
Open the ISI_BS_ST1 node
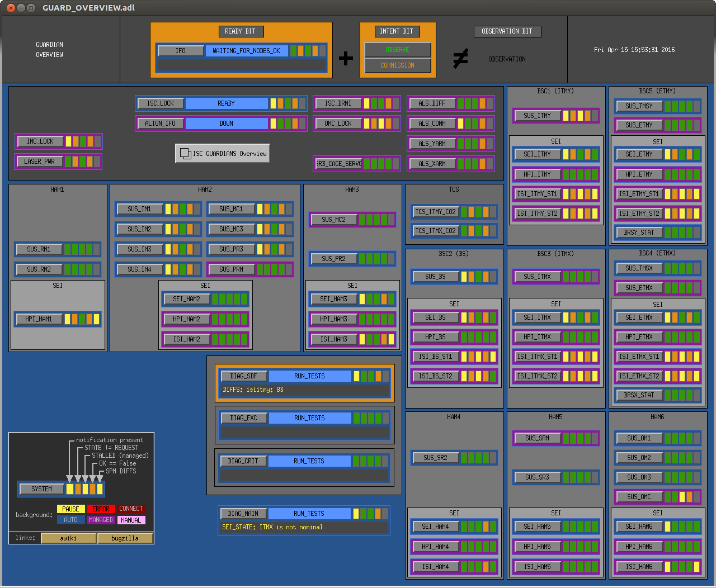point(436,357)
